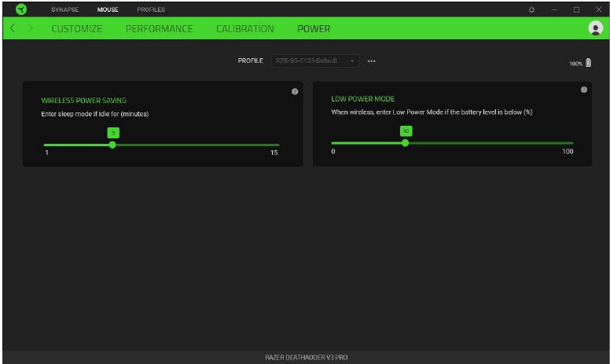
Task: Click the sleep mode idle slider handle
Action: 112,145
